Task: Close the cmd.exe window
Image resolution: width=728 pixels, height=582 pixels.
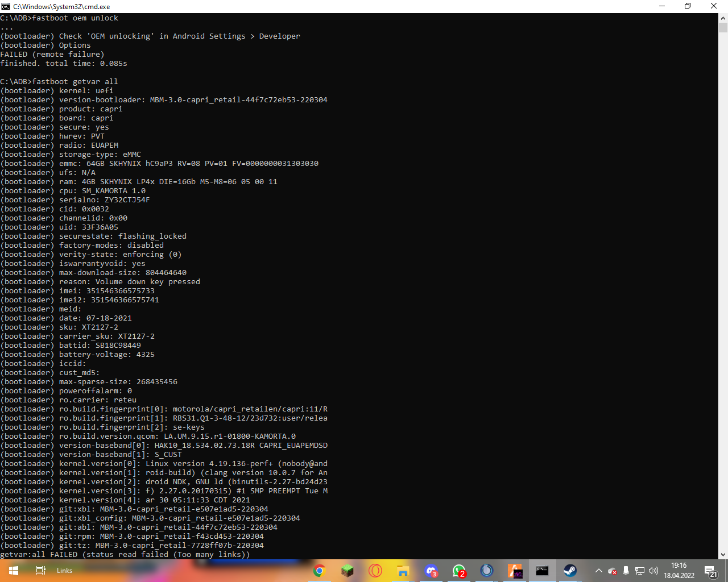Action: (714, 6)
